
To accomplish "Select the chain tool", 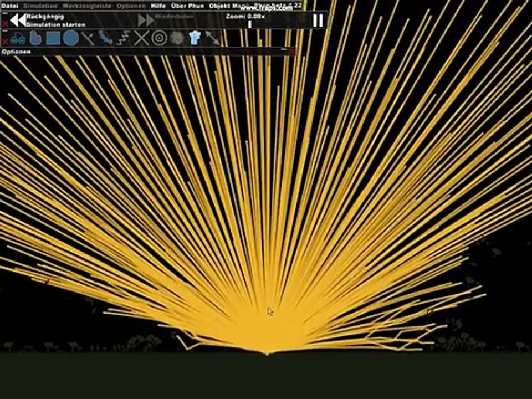I will tap(105, 38).
